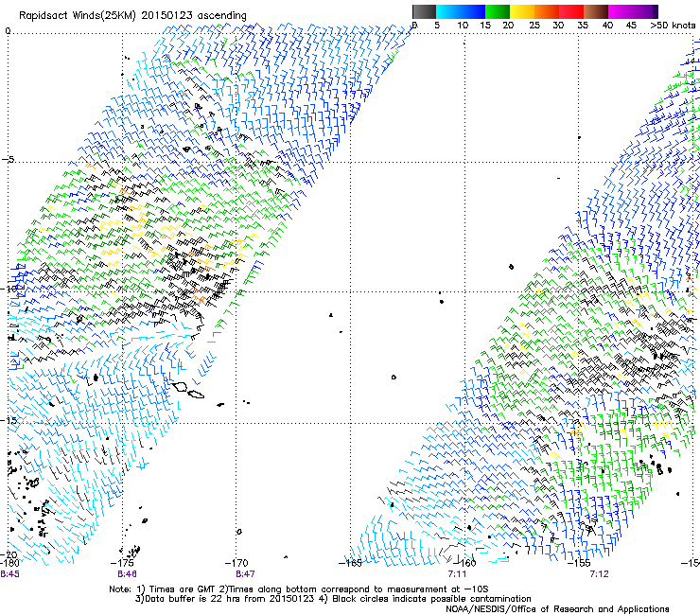Screen dimensions: 700x615
Task: Click the '>50 knots' legend label
Action: [673, 26]
